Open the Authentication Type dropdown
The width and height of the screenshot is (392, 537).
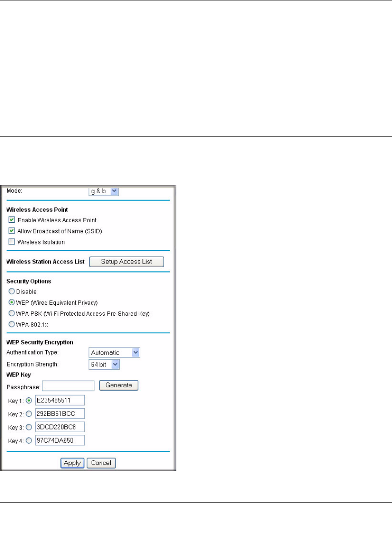pos(114,352)
